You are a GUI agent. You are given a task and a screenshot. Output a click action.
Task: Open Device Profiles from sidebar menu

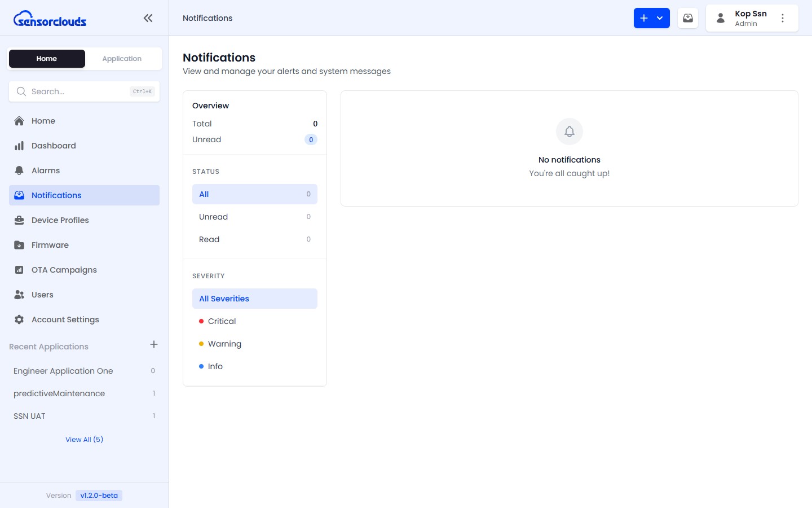pos(60,220)
